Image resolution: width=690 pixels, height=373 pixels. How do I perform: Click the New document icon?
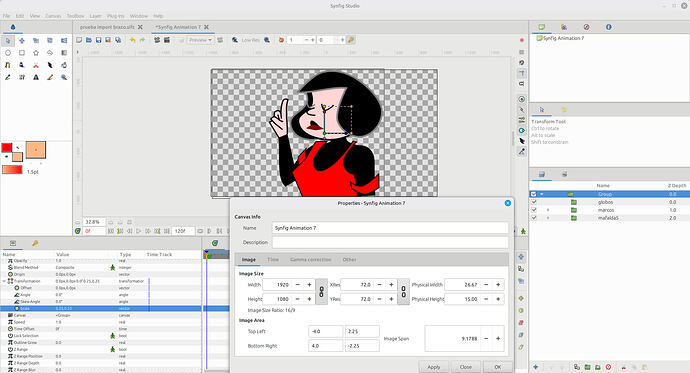(x=79, y=40)
